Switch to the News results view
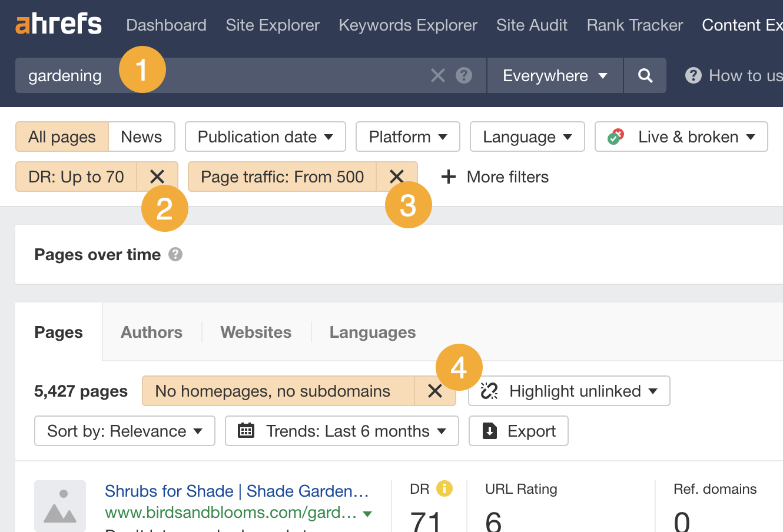The image size is (783, 532). (x=141, y=137)
